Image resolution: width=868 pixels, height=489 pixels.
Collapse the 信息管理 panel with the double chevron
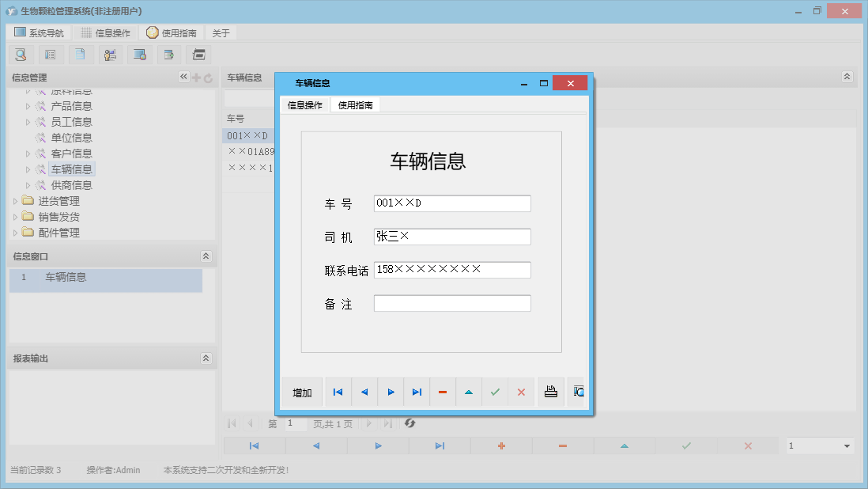pos(183,77)
